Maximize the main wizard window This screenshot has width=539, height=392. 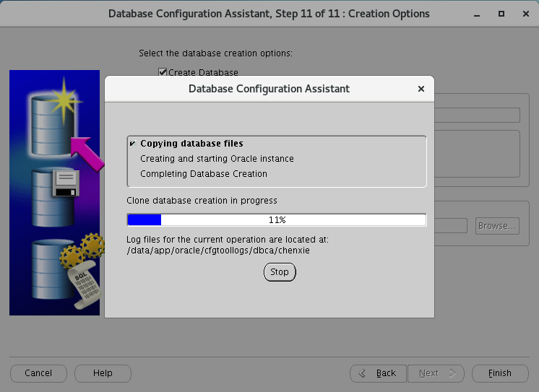501,14
